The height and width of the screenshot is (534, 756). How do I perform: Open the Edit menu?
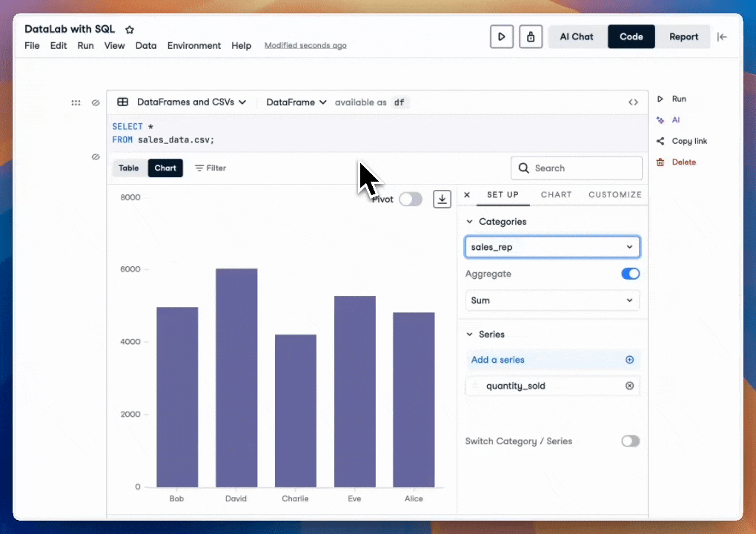[x=59, y=46]
